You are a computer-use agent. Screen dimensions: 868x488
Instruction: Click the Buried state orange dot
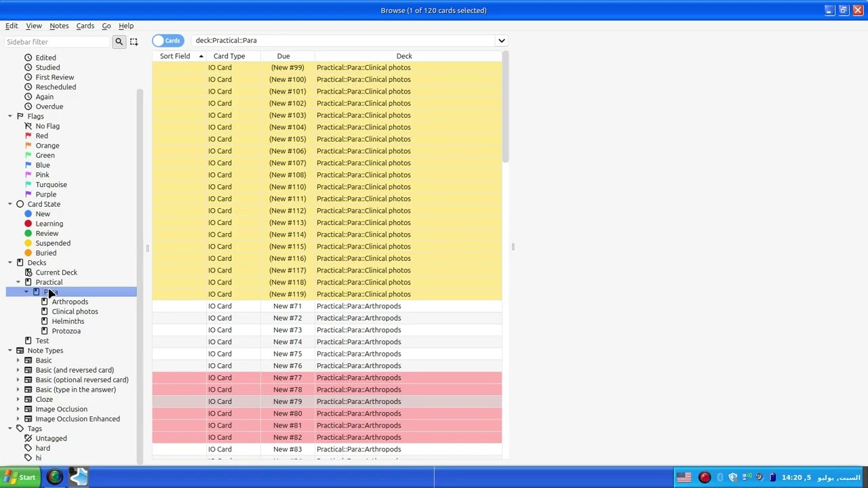[28, 253]
